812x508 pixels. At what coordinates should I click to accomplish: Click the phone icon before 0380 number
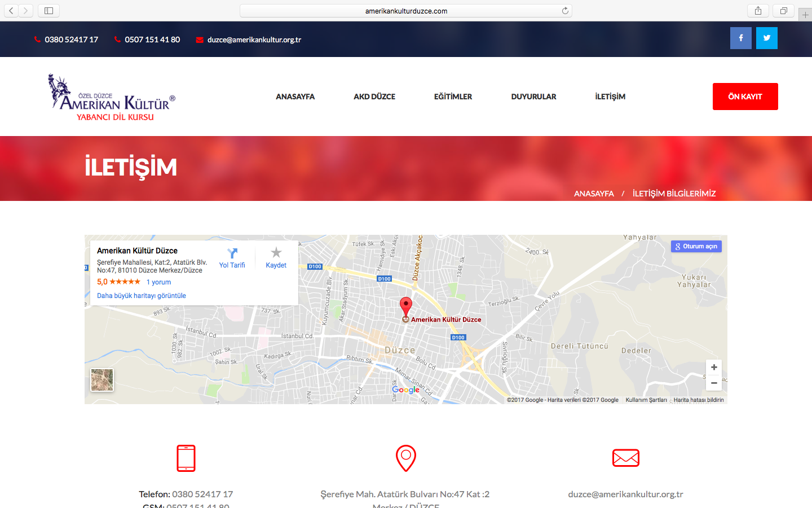point(37,40)
